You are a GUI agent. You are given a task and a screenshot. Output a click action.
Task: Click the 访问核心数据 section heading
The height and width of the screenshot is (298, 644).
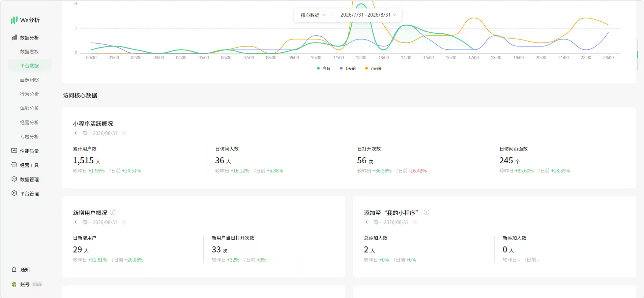(80, 96)
